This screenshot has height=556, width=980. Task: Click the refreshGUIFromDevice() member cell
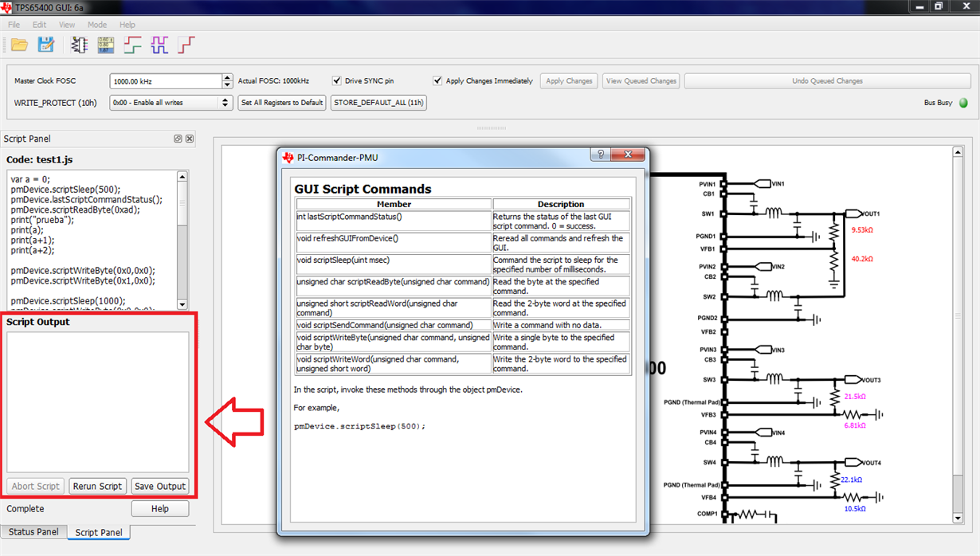coord(394,243)
